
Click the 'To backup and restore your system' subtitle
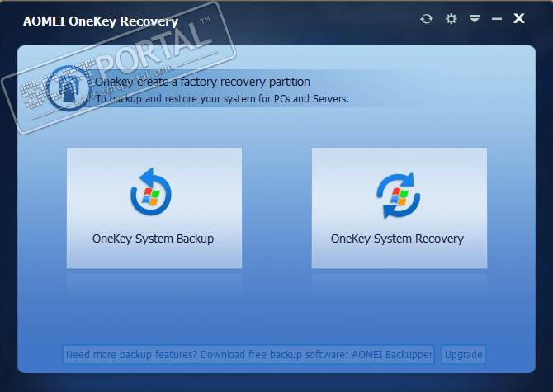click(222, 99)
